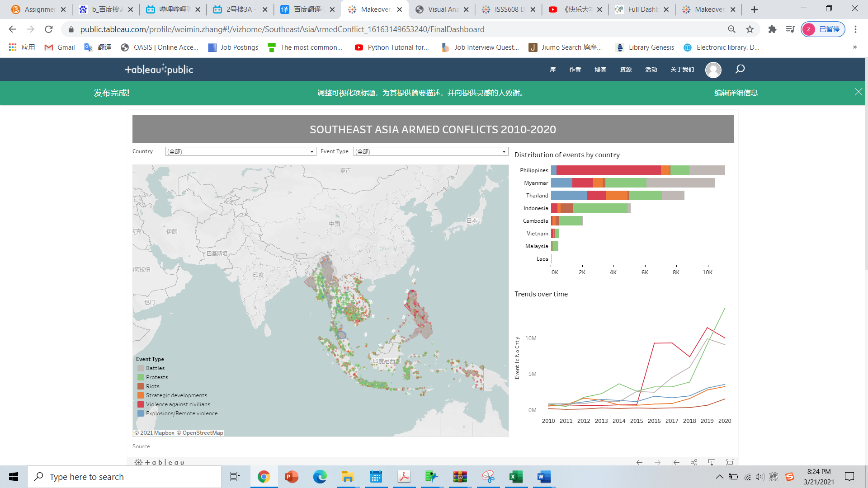Viewport: 868px width, 488px height.
Task: Dismiss the green publish-complete banner
Action: click(x=858, y=92)
